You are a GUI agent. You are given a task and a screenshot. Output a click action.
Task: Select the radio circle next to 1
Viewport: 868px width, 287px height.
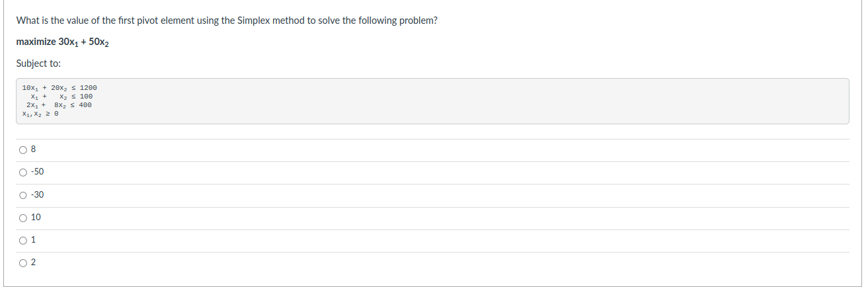click(x=23, y=240)
